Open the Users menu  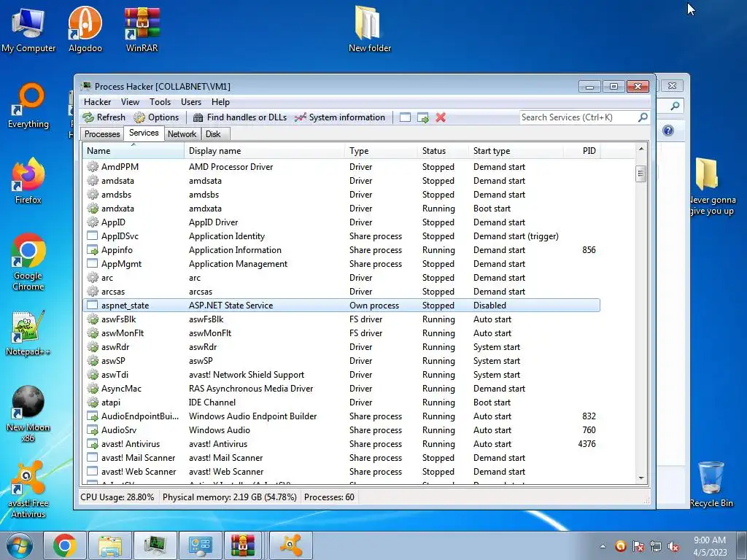pyautogui.click(x=191, y=102)
